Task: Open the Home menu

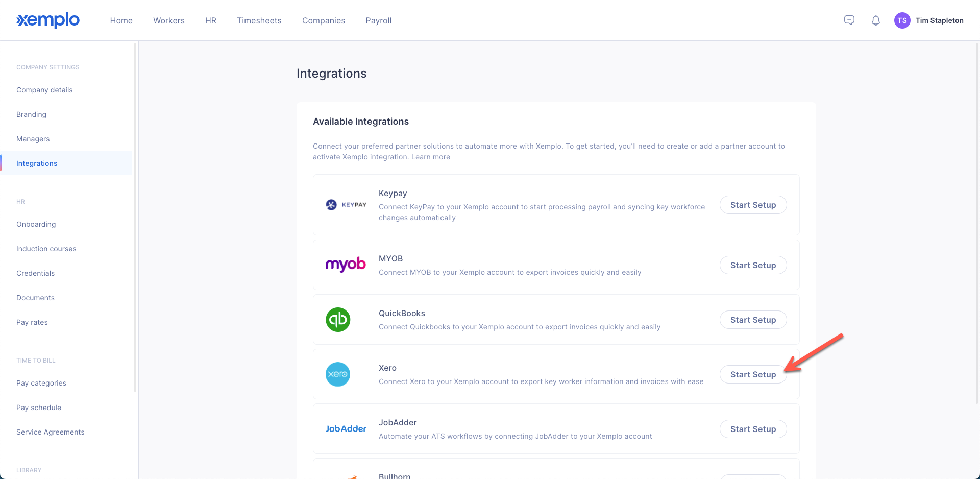Action: click(x=121, y=20)
